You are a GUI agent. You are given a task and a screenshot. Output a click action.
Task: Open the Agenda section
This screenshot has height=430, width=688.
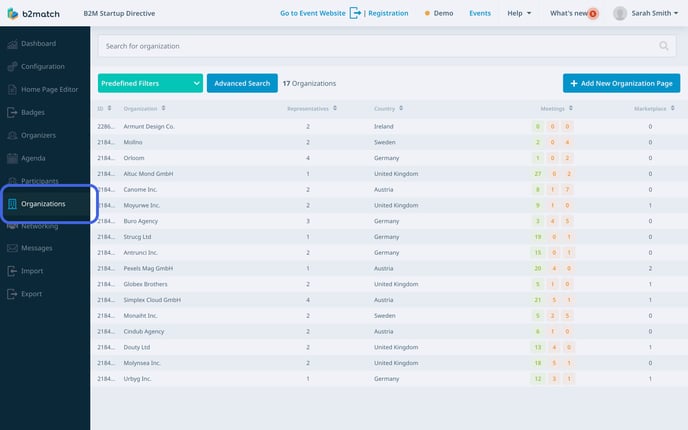33,158
